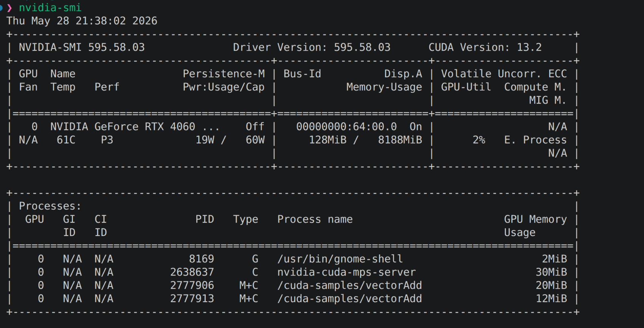This screenshot has width=644, height=328.
Task: Click total memory 8188MiB
Action: tap(400, 140)
